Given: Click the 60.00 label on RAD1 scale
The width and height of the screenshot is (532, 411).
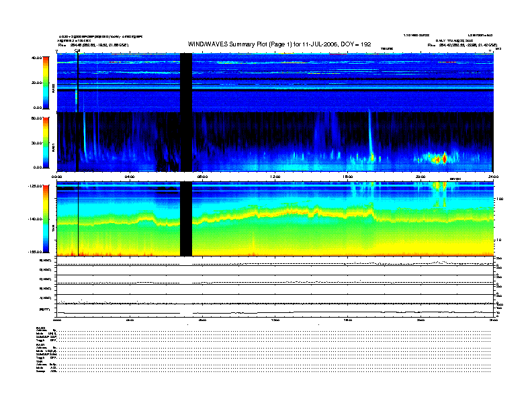Looking at the screenshot, I should (x=37, y=118).
